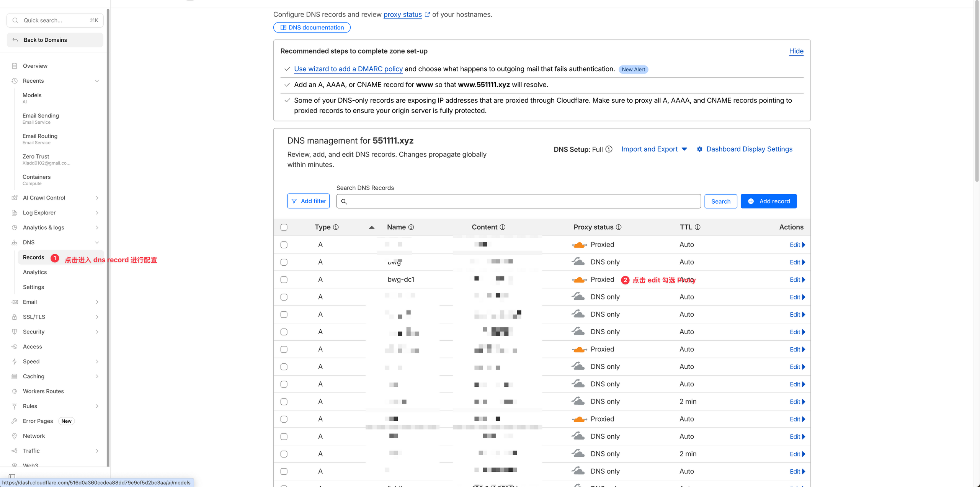Open Settings under DNS menu
Screen dimensions: 980x487
[x=33, y=287]
